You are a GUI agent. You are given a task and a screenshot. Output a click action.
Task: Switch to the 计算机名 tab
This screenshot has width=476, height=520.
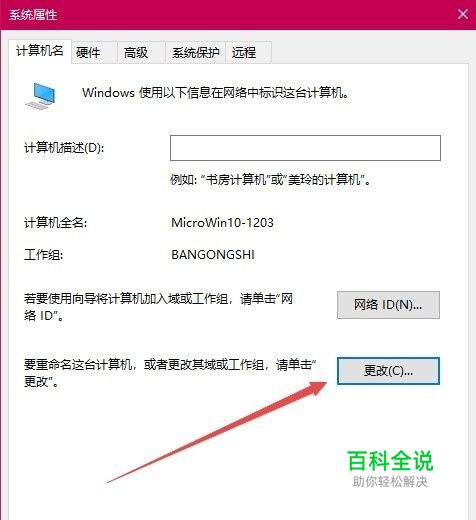[x=40, y=51]
